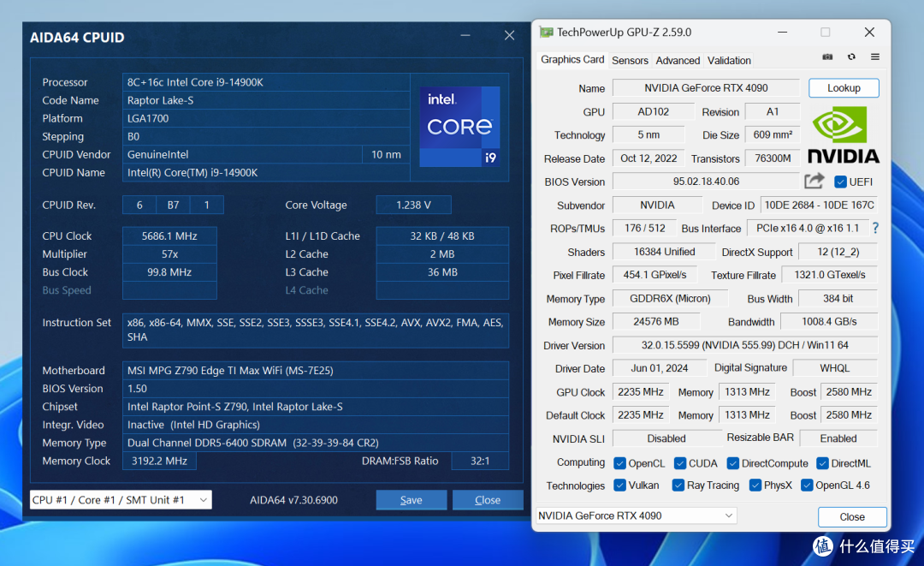Image resolution: width=924 pixels, height=566 pixels.
Task: Toggle the Ray Tracing checkbox
Action: [678, 486]
